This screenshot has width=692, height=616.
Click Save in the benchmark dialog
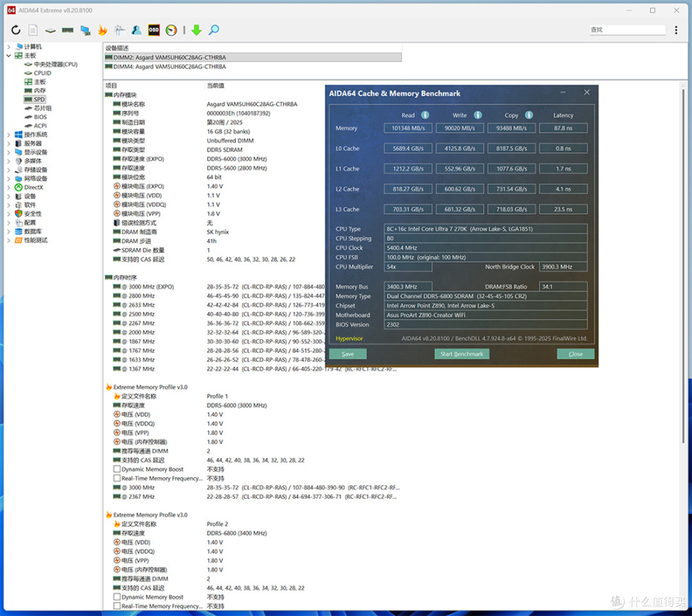[348, 354]
